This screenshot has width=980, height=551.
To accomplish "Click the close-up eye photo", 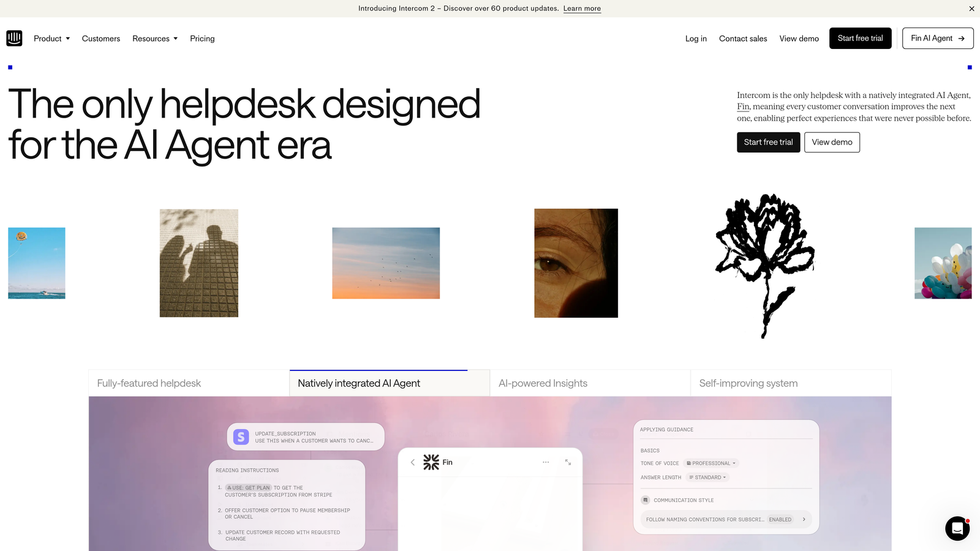I will coord(576,263).
